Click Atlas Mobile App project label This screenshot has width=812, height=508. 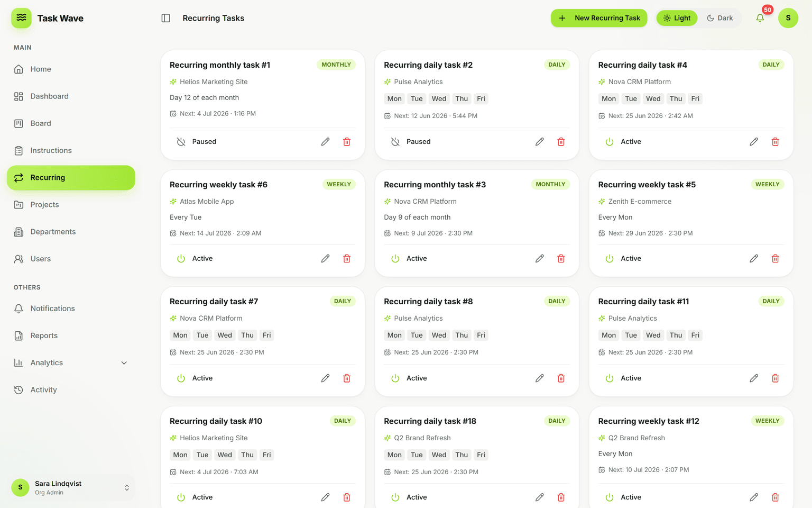pos(207,201)
